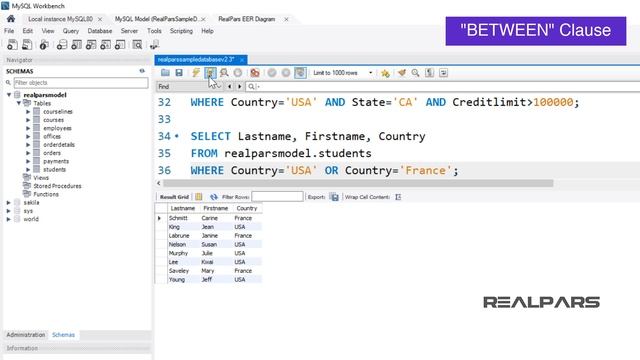Viewport: 640px width, 360px height.
Task: Select the payments table
Action: (x=56, y=161)
